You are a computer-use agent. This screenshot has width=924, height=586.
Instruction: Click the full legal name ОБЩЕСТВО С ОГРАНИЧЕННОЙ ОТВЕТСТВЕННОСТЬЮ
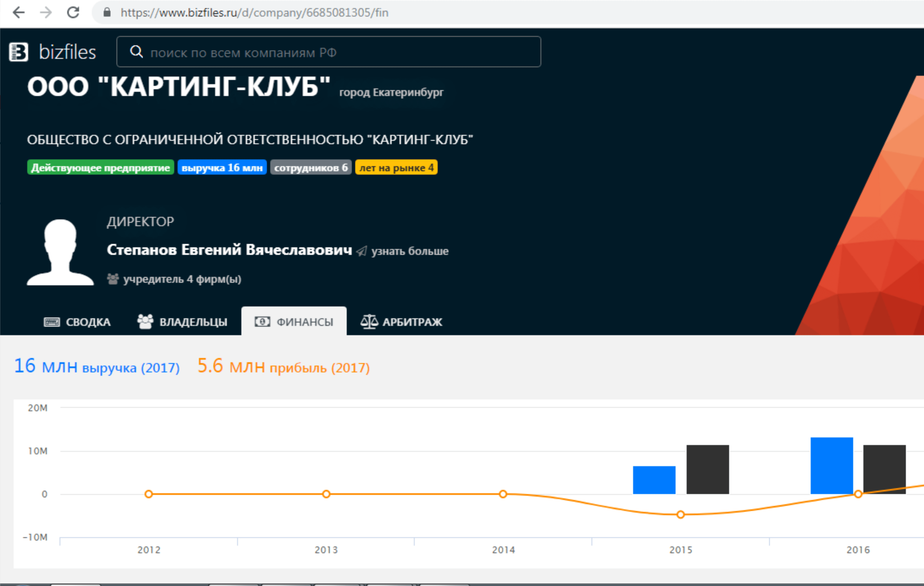250,140
